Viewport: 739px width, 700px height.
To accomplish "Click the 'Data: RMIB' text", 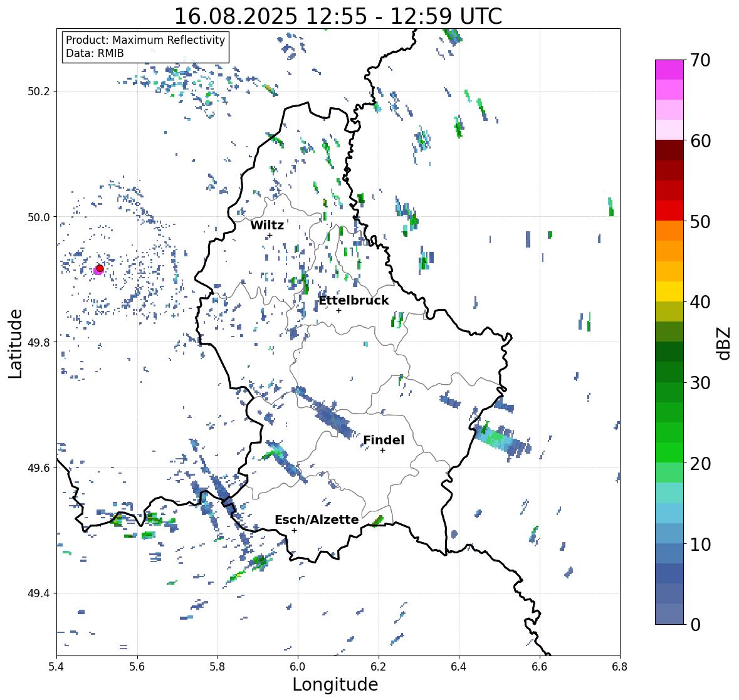I will pos(95,53).
